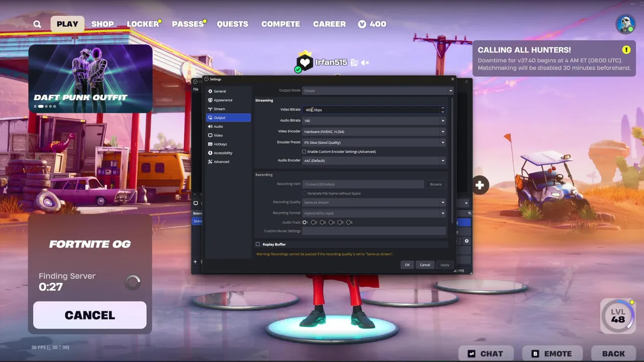Click the Video Bitrate stepper arrows
Viewport: 644px width, 362px height.
click(x=443, y=110)
